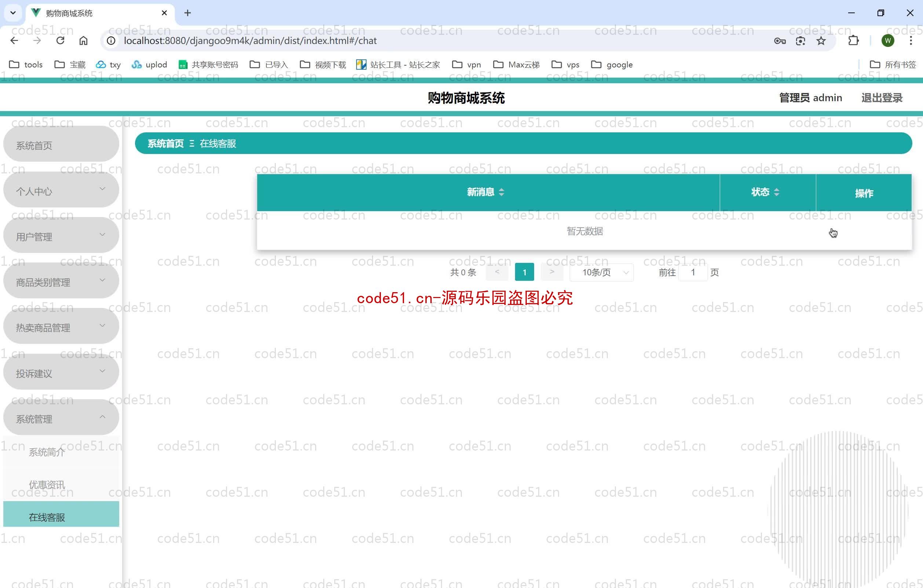Click the browser back arrow
923x588 pixels.
(x=14, y=41)
